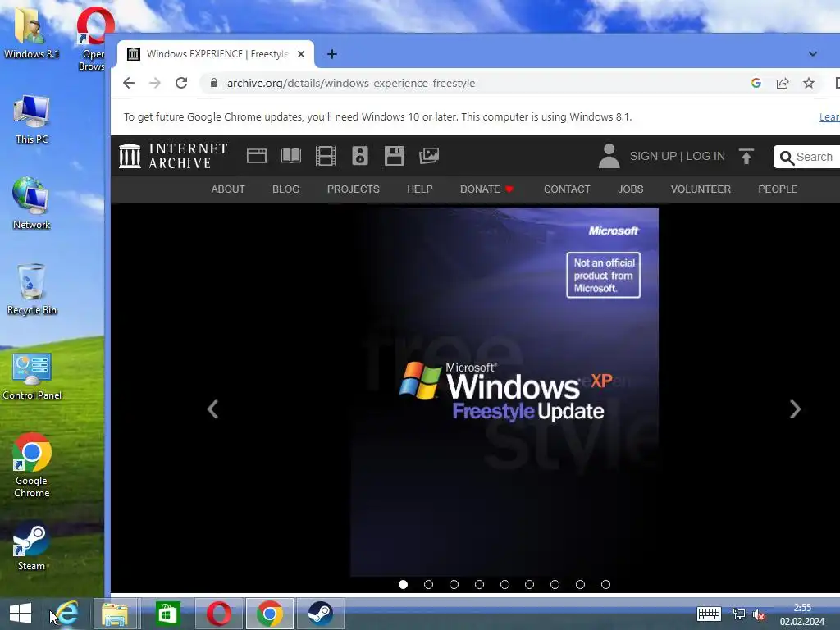
Task: Go back to the previous page in Chrome
Action: tap(129, 83)
